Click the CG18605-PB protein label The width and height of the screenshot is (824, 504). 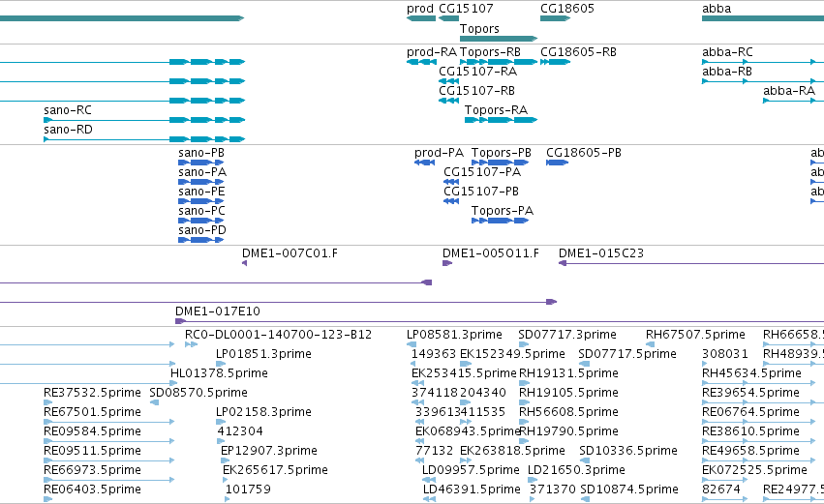(x=583, y=153)
